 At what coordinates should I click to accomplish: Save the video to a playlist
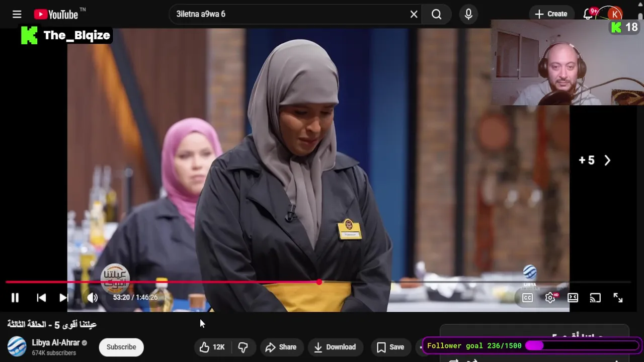(390, 347)
